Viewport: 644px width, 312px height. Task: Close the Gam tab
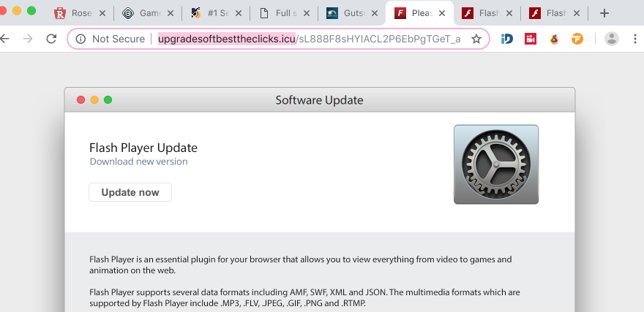[171, 13]
